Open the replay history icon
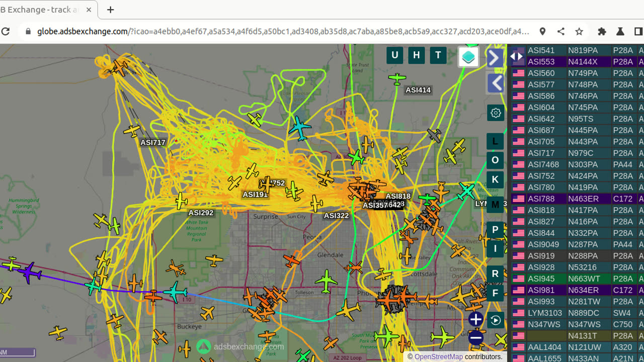Screen dimensions: 644x362 click(x=496, y=320)
